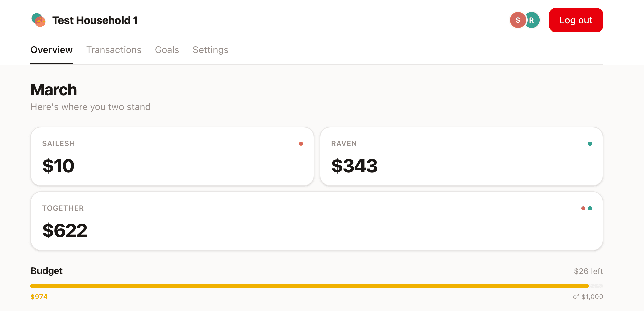
Task: Select the Overview tab
Action: [x=52, y=50]
